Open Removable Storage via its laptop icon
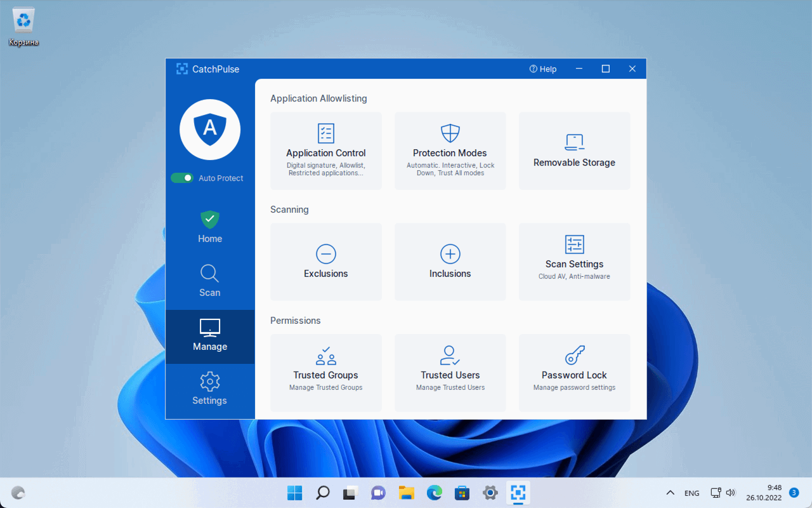 pos(574,141)
